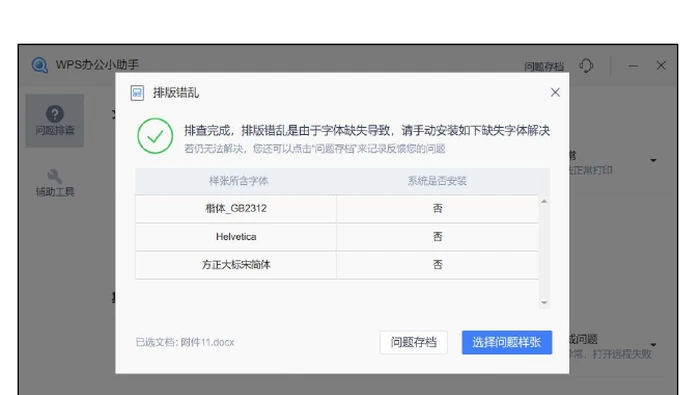Open the 问题排查 sidebar tab

(x=55, y=121)
